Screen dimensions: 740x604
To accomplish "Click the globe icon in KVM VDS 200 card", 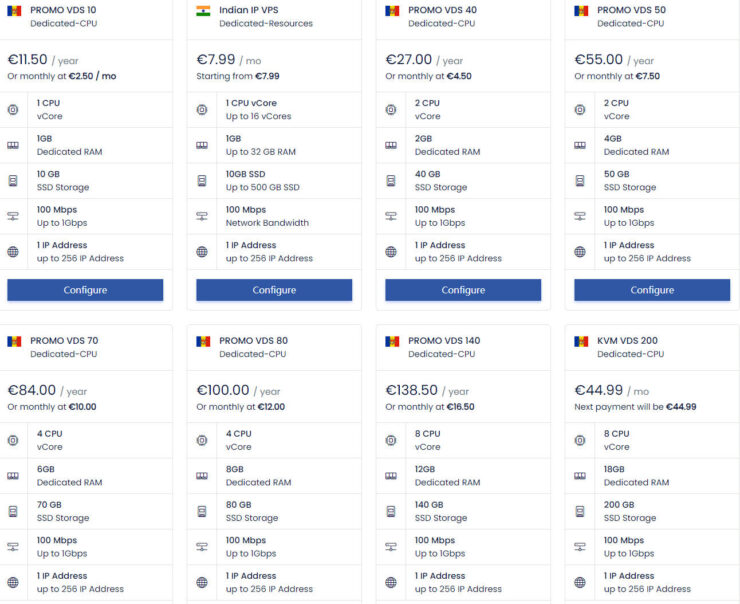I will [580, 582].
